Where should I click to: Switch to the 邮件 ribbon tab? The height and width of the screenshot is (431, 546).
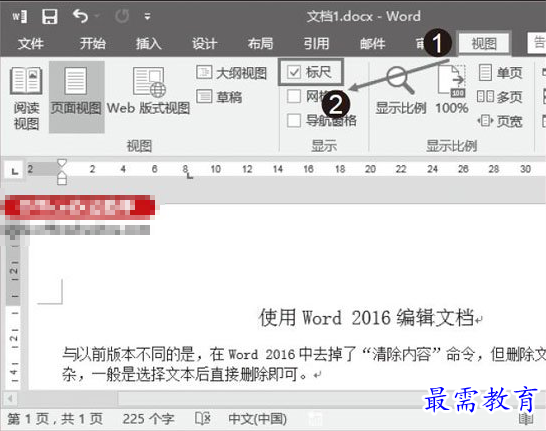coord(372,44)
